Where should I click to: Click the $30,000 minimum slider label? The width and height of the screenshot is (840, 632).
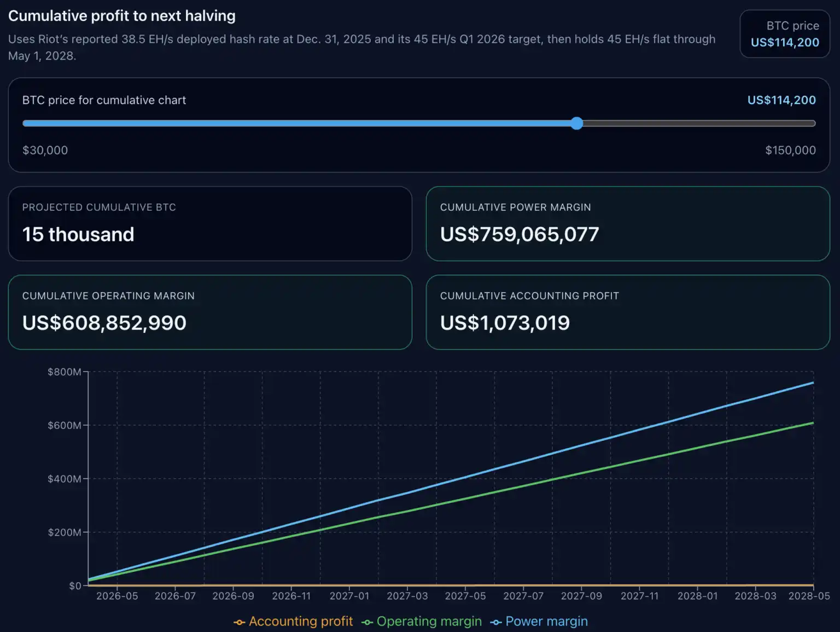[x=45, y=150]
